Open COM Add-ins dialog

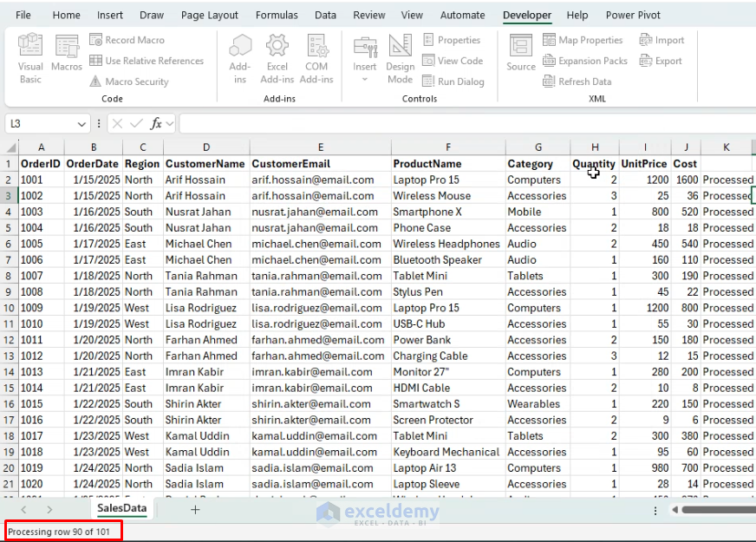(x=316, y=58)
